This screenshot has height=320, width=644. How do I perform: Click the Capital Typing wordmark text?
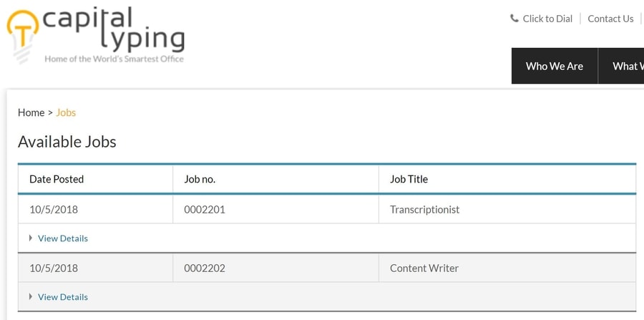tap(114, 29)
